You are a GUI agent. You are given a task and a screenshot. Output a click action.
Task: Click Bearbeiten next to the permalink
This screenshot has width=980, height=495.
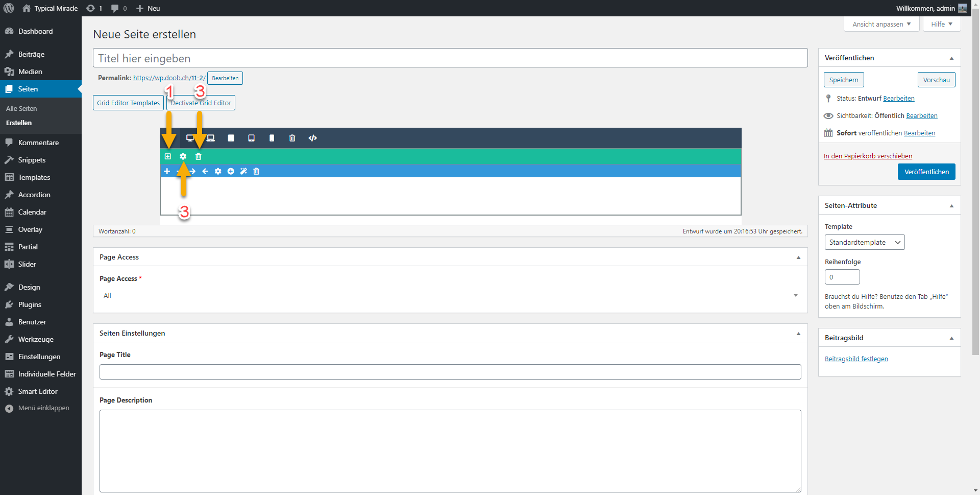point(225,78)
